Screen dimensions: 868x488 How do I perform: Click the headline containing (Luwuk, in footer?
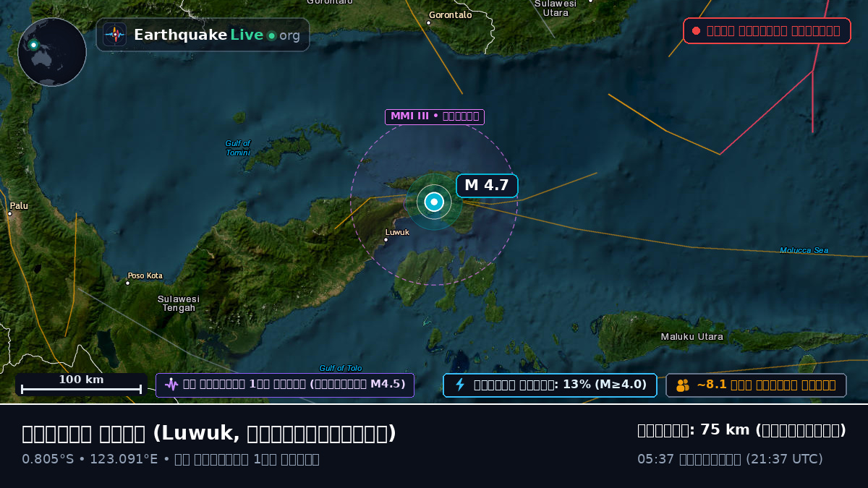pyautogui.click(x=209, y=433)
